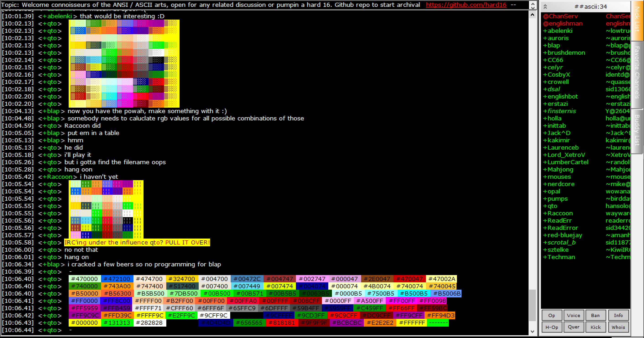The height and width of the screenshot is (338, 644).
Task: Click the #470000 color cell
Action: 85,279
